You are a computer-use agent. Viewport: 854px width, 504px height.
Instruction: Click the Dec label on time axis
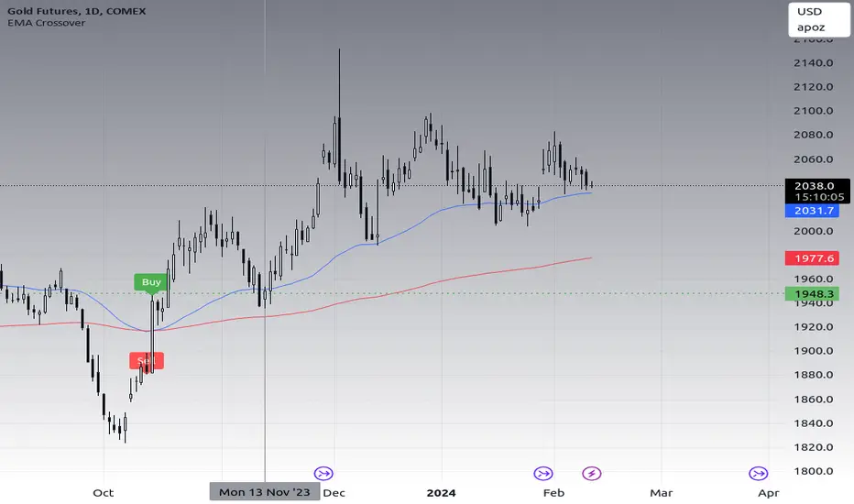pyautogui.click(x=334, y=493)
